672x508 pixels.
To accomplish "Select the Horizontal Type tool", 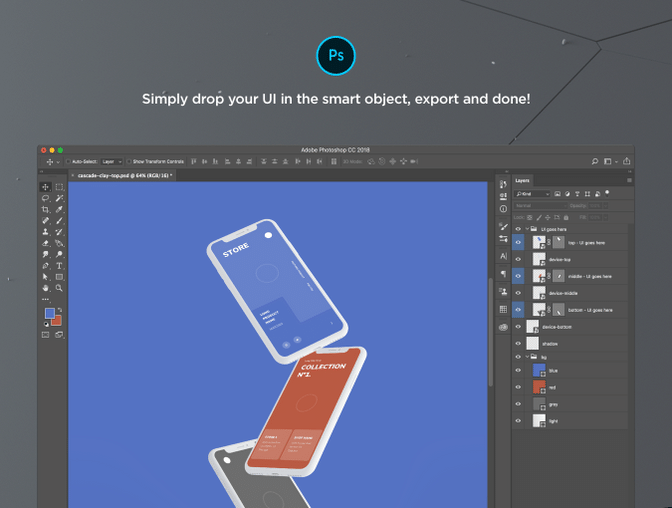I will point(59,266).
